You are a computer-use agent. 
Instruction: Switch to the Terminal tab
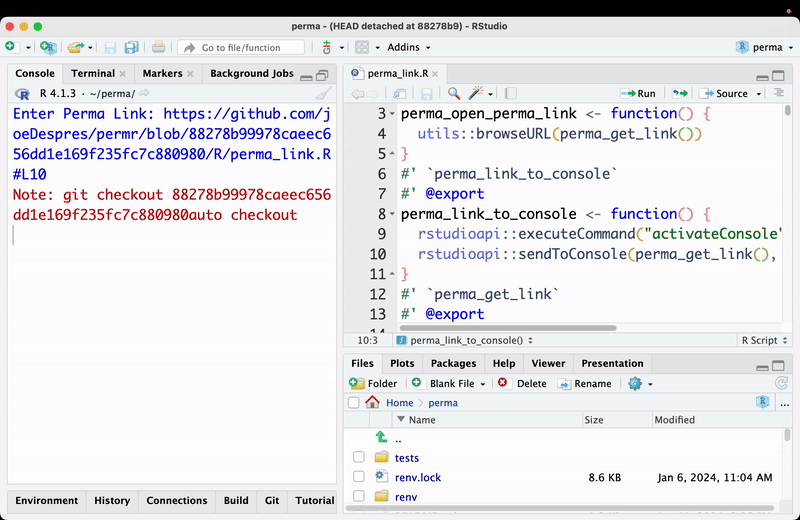coord(93,73)
